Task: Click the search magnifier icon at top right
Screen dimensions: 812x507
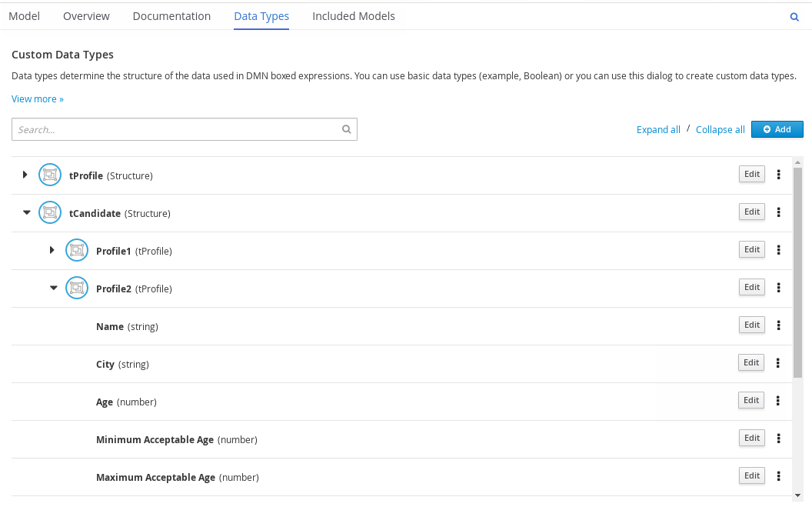Action: (x=794, y=17)
